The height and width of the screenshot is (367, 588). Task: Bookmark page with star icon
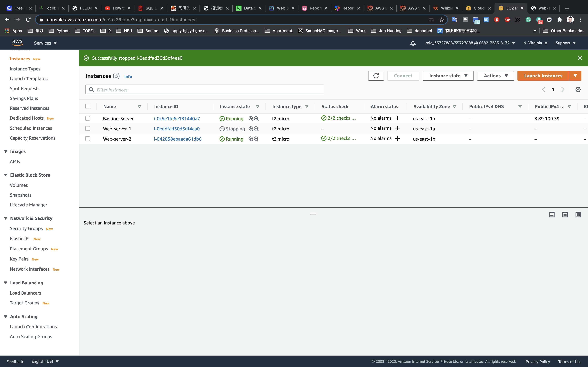[441, 20]
